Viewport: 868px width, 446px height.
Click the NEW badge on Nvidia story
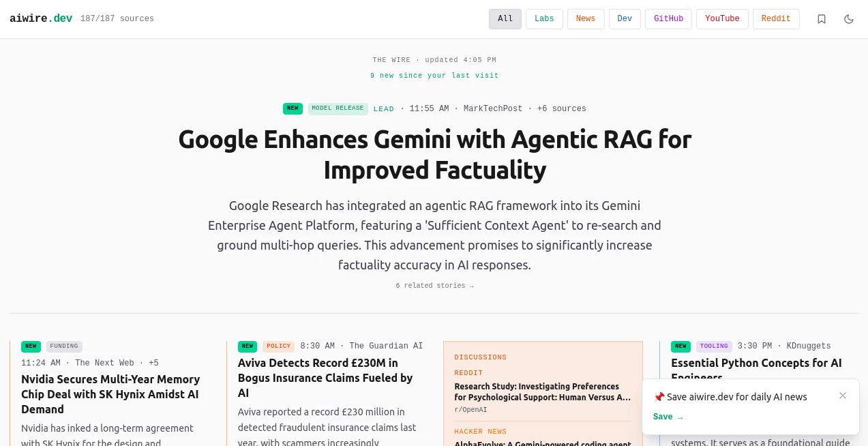click(31, 346)
